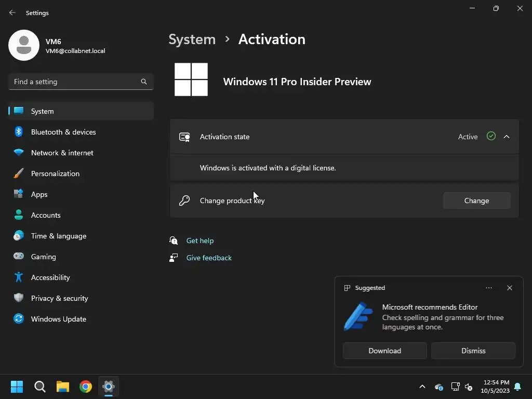Open Apps settings
This screenshot has height=399, width=532.
81,194
